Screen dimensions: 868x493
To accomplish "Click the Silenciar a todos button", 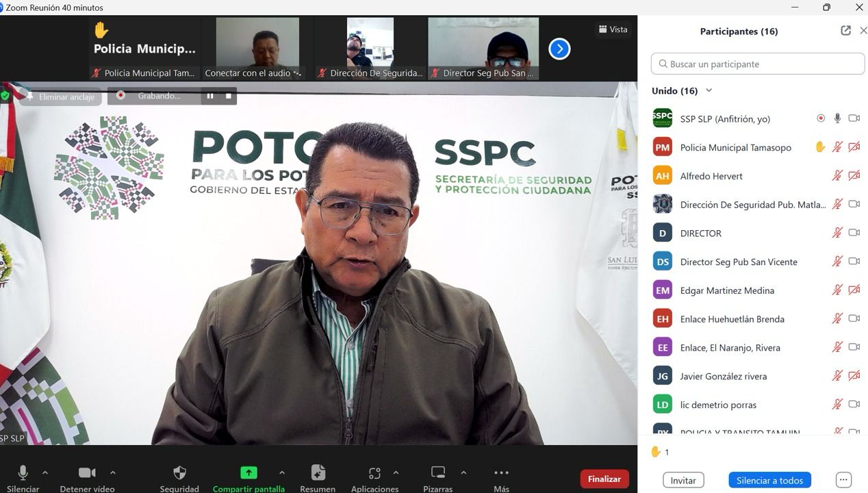I will point(769,480).
